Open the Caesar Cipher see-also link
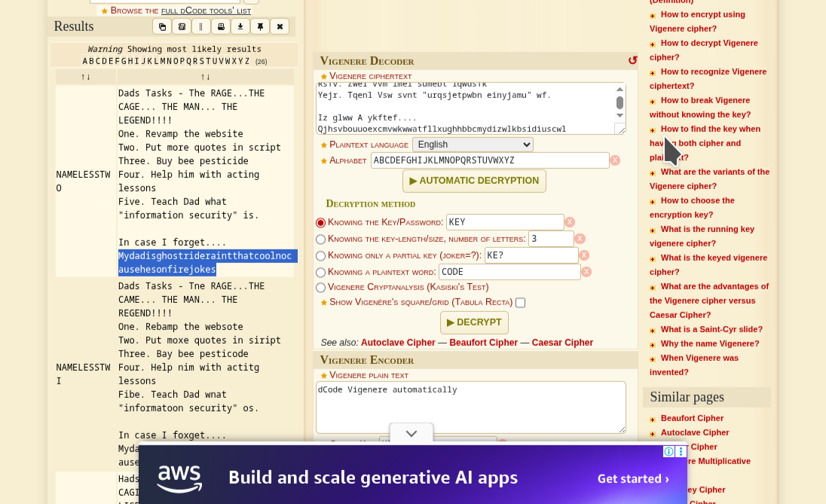Viewport: 826px width, 504px height. [563, 342]
